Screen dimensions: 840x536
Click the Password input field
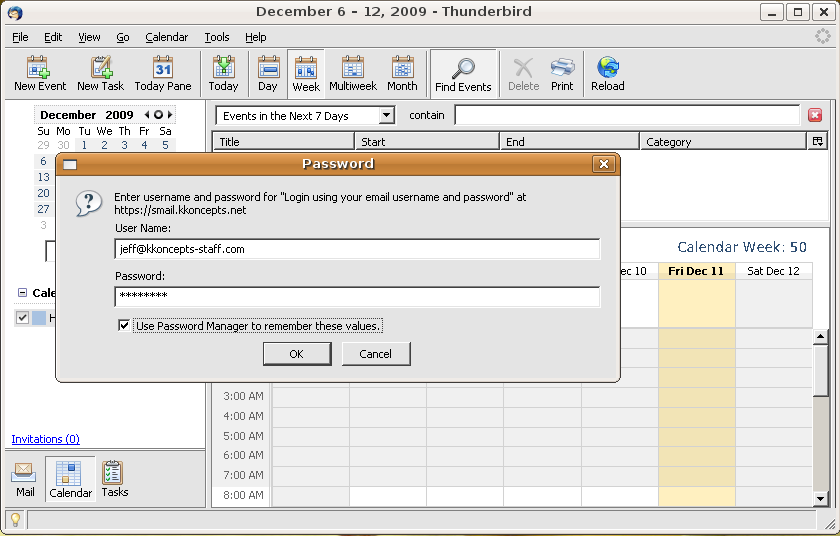tap(357, 297)
